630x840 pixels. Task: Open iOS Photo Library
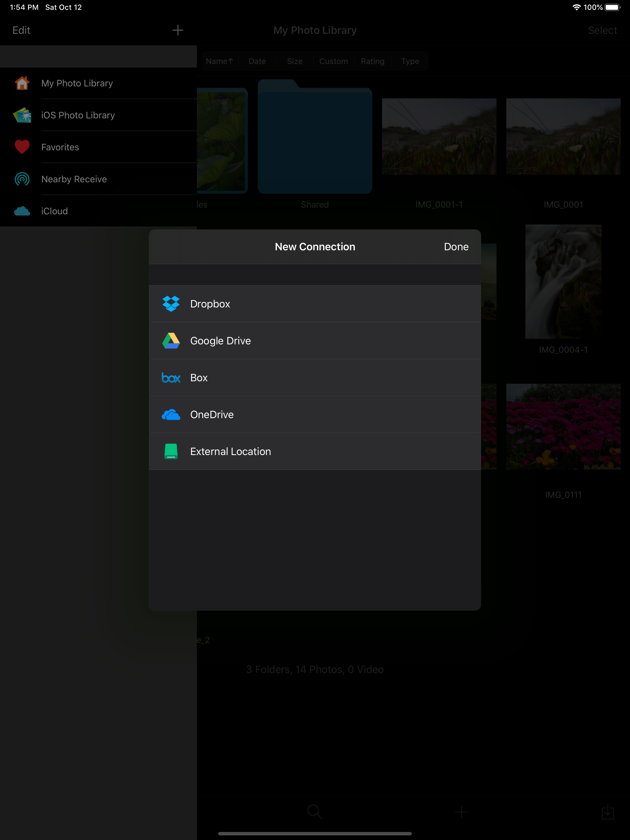pos(78,115)
